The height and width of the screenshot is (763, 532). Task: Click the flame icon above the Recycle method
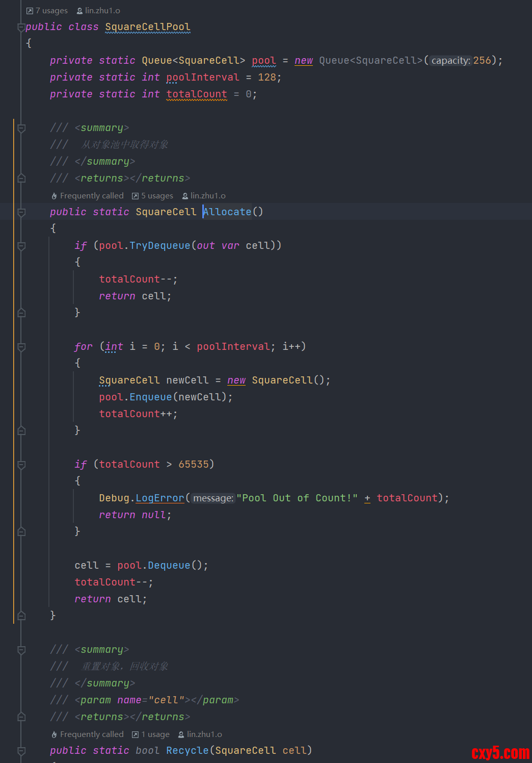coord(54,734)
